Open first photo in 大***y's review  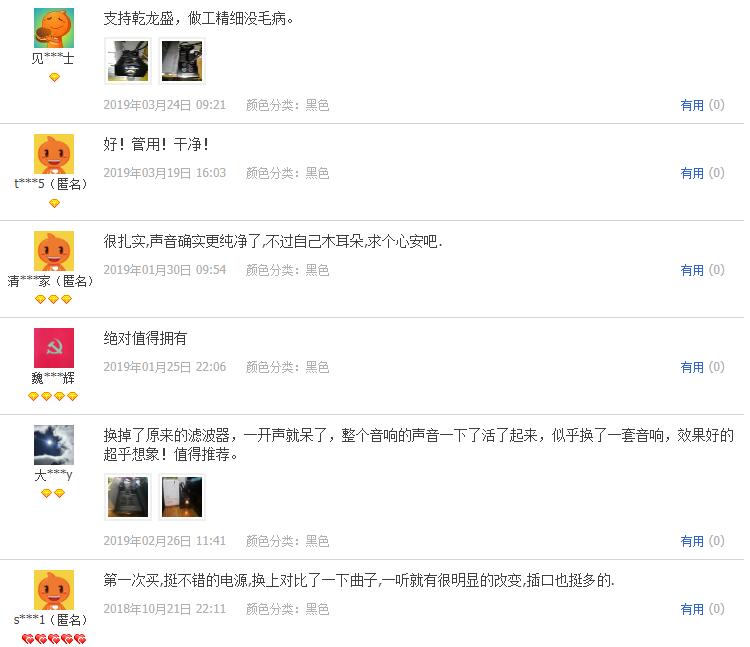pyautogui.click(x=128, y=497)
